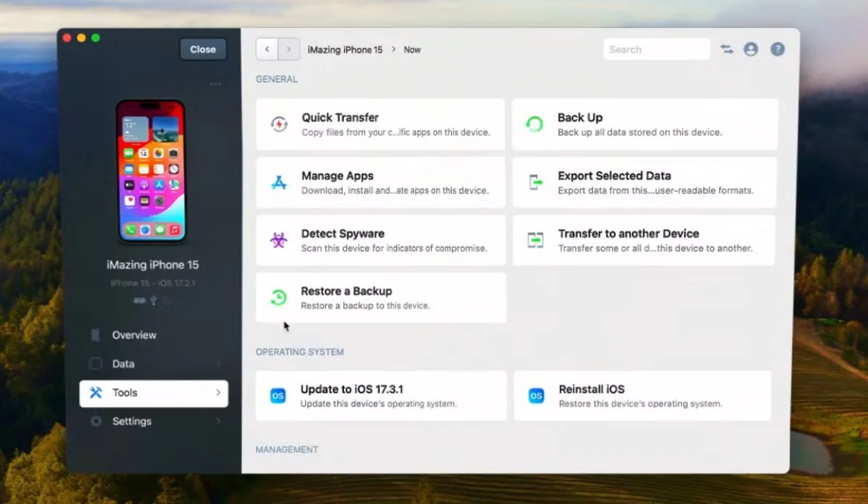The image size is (868, 504).
Task: Click the Restore a Backup clock icon
Action: (x=279, y=297)
